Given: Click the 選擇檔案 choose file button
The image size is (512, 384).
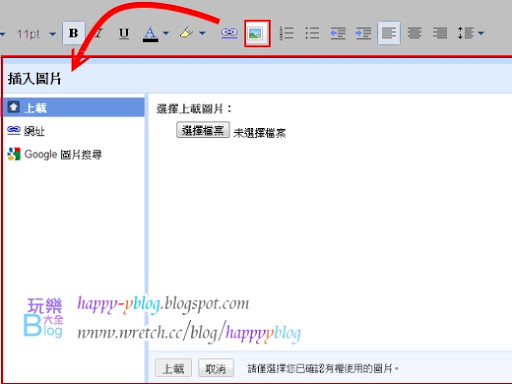Looking at the screenshot, I should (x=203, y=130).
